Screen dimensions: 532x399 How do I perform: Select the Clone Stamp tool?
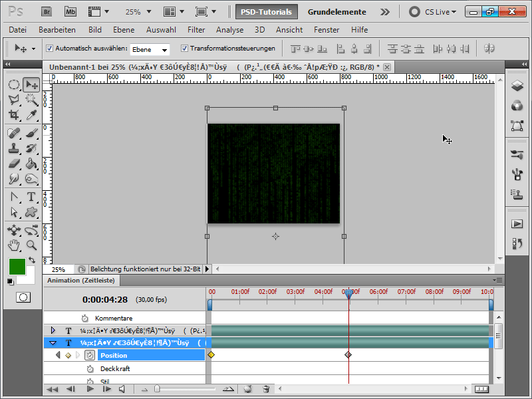[13, 148]
